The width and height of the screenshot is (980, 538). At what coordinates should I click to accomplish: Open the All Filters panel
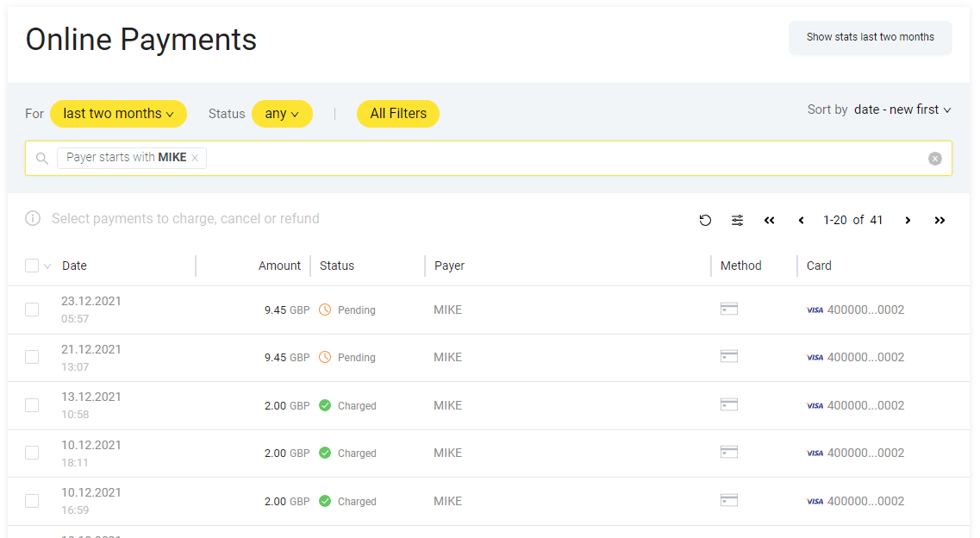tap(398, 114)
